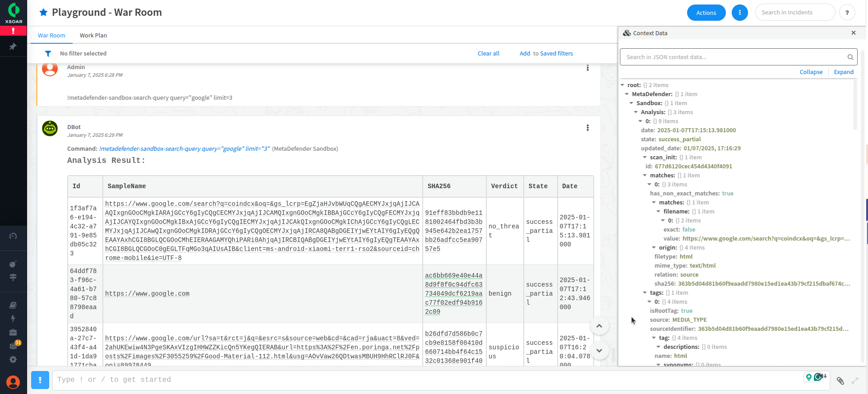
Task: Click the Verdict column header
Action: (x=504, y=186)
